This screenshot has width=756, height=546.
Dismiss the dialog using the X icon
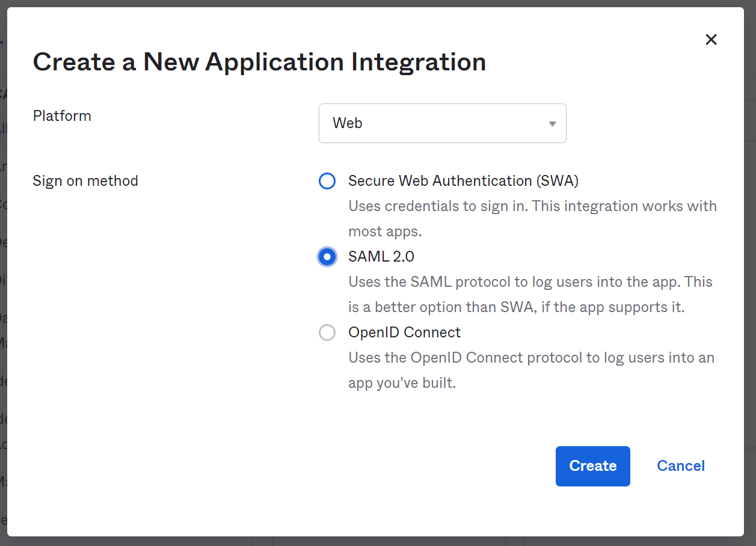(x=711, y=39)
